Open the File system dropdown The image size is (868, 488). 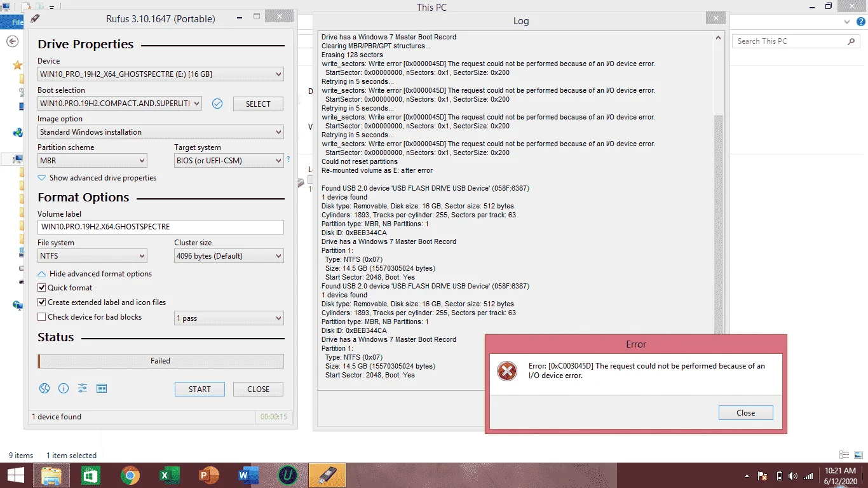(92, 256)
